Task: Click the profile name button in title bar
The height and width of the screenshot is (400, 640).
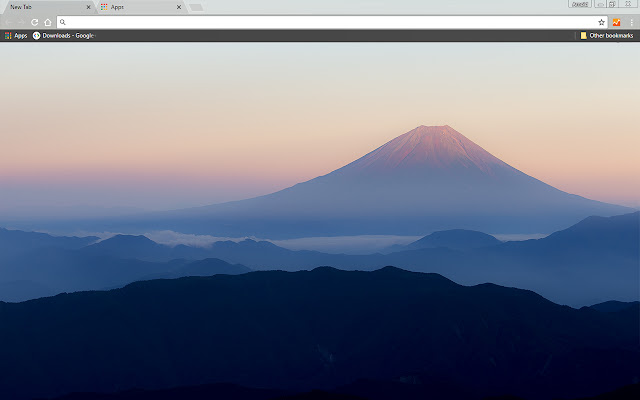Action: click(580, 4)
